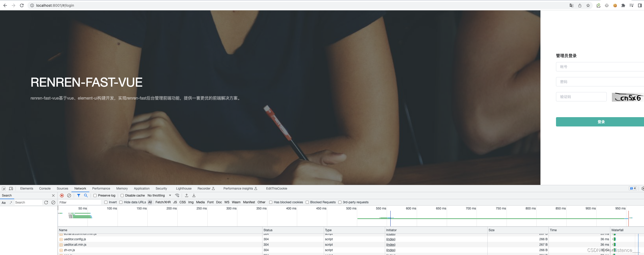644x255 pixels.
Task: Import HAR file with upload arrow
Action: (x=187, y=196)
